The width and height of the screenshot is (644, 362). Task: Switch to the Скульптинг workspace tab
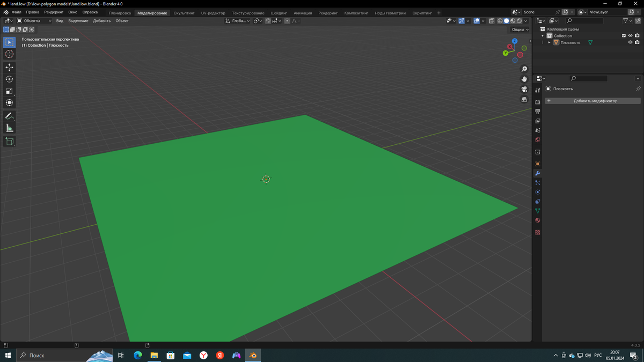[x=184, y=13]
